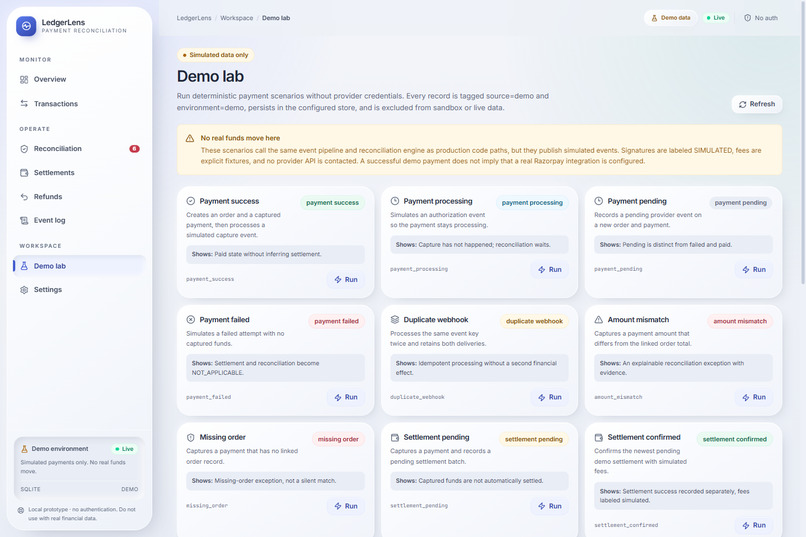Viewport: 806px width, 537px height.
Task: Click the Live badge in Demo environment card
Action: pyautogui.click(x=124, y=449)
